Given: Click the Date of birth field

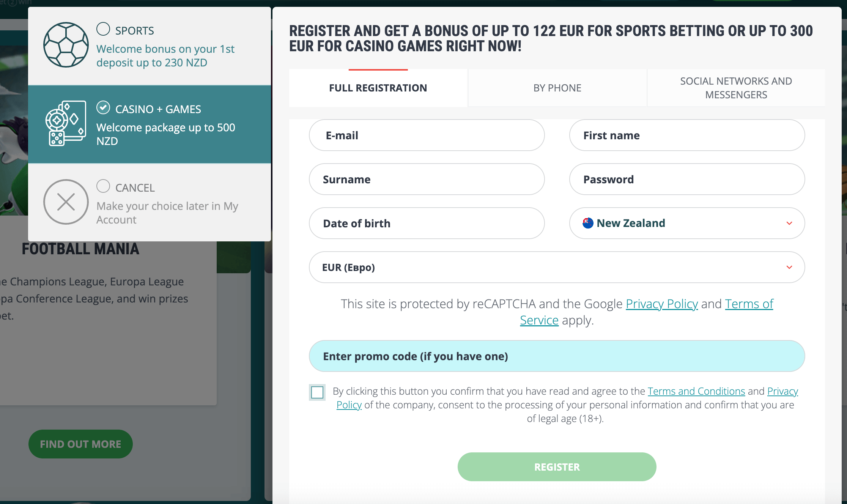Looking at the screenshot, I should (427, 224).
